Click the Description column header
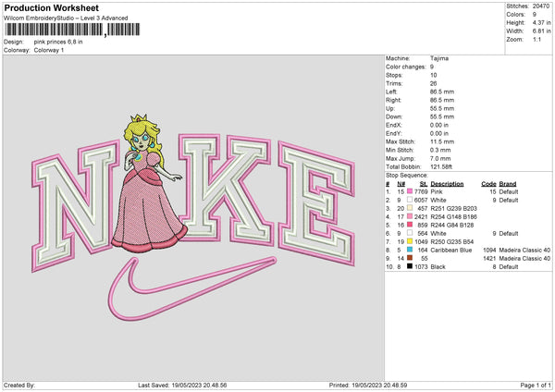This screenshot has height=392, width=555. click(447, 184)
